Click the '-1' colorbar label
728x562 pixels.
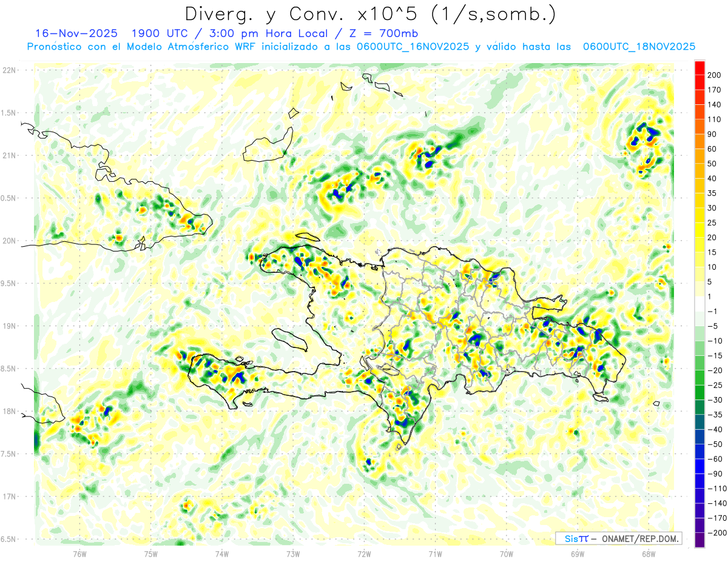pos(713,311)
